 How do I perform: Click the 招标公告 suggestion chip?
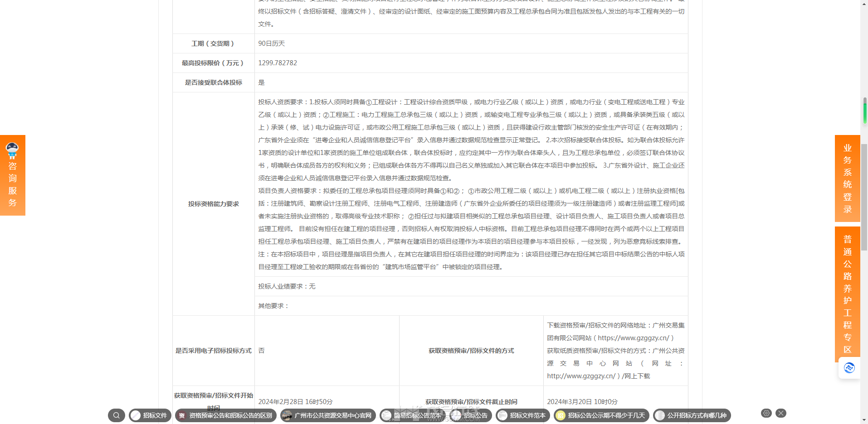point(471,415)
